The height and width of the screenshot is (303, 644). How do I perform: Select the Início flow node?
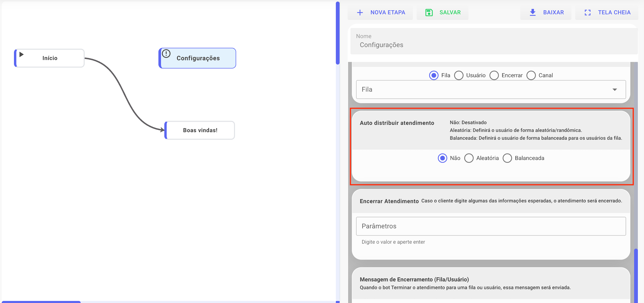49,58
